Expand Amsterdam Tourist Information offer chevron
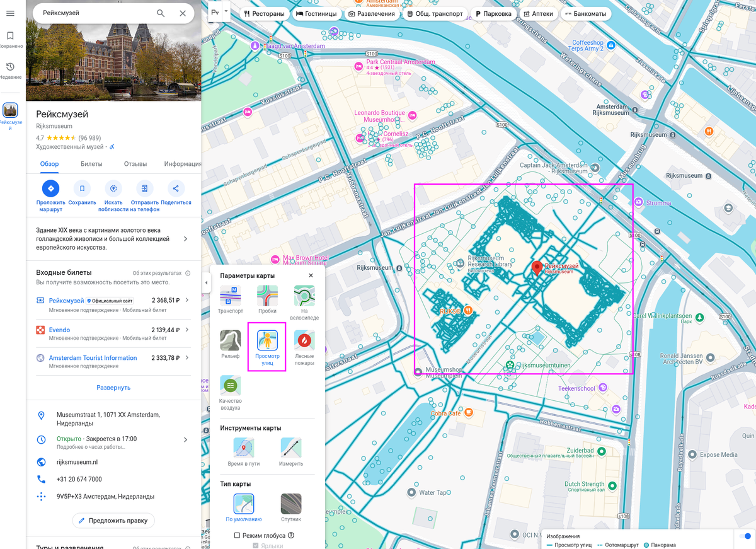The width and height of the screenshot is (756, 549). 186,357
